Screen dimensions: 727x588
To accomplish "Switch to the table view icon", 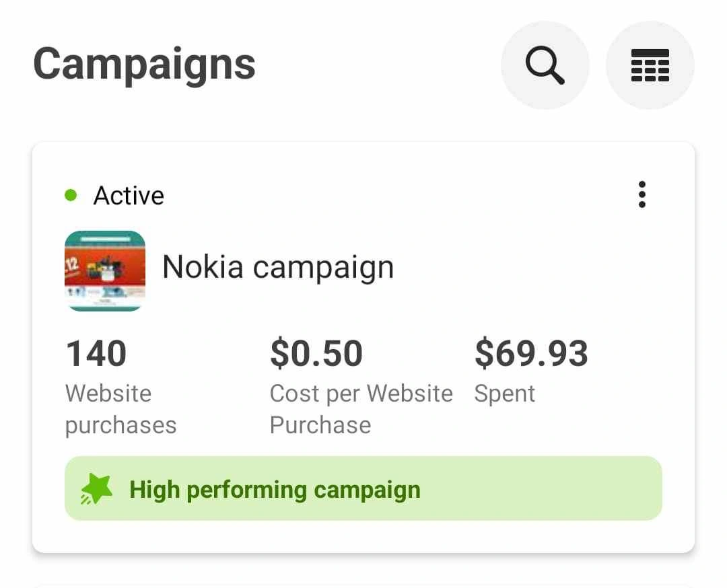I will point(650,65).
